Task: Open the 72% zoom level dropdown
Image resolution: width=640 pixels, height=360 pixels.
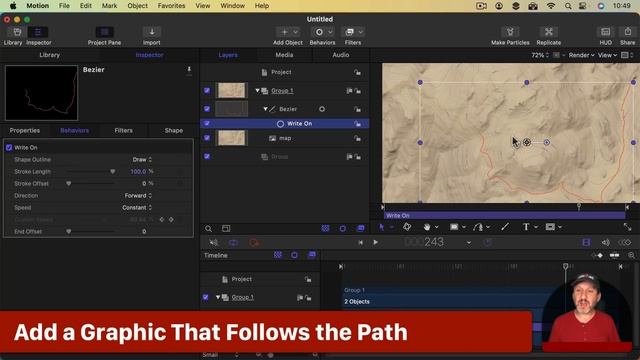Action: [540, 55]
